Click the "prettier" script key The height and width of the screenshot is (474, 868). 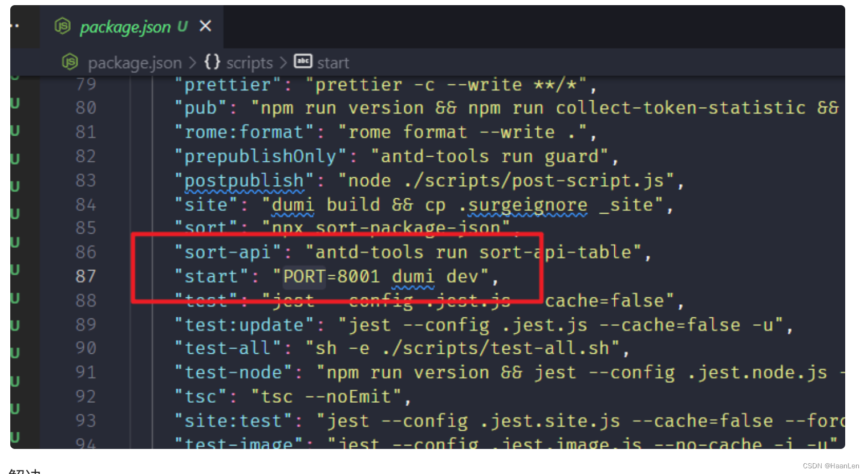[x=228, y=85]
